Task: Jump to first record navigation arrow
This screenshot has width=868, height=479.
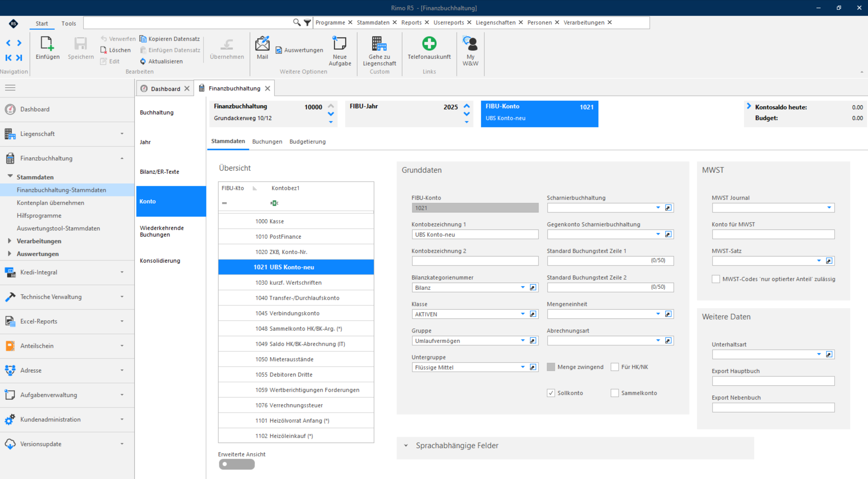Action: click(8, 58)
